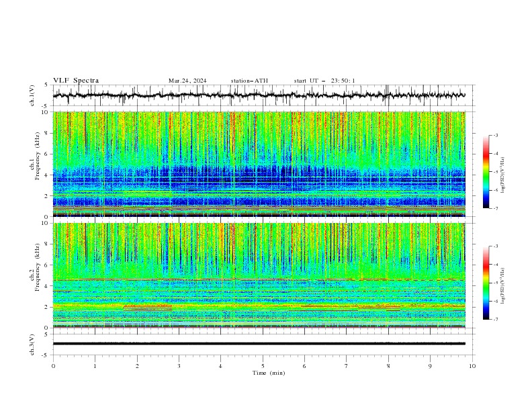Click time axis tick label '5'
The image size is (532, 411).
point(263,366)
